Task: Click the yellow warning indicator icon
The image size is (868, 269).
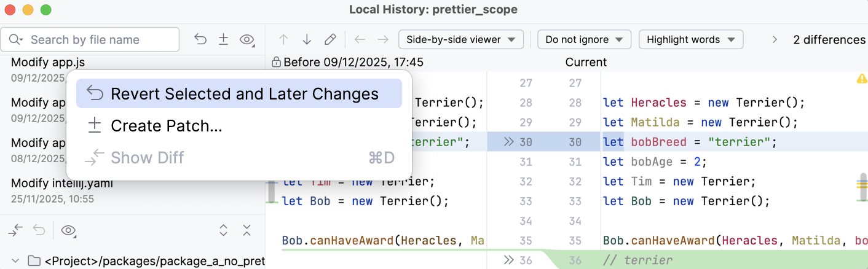Action: click(861, 79)
